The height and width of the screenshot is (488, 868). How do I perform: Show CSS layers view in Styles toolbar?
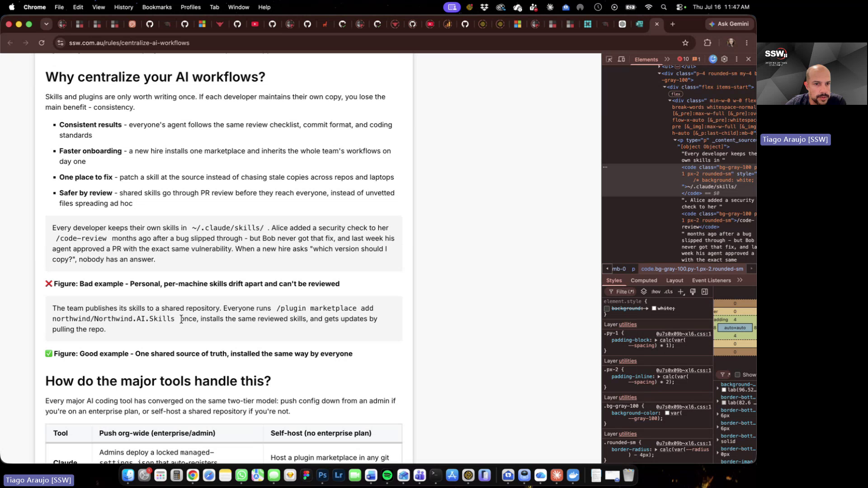click(x=644, y=292)
